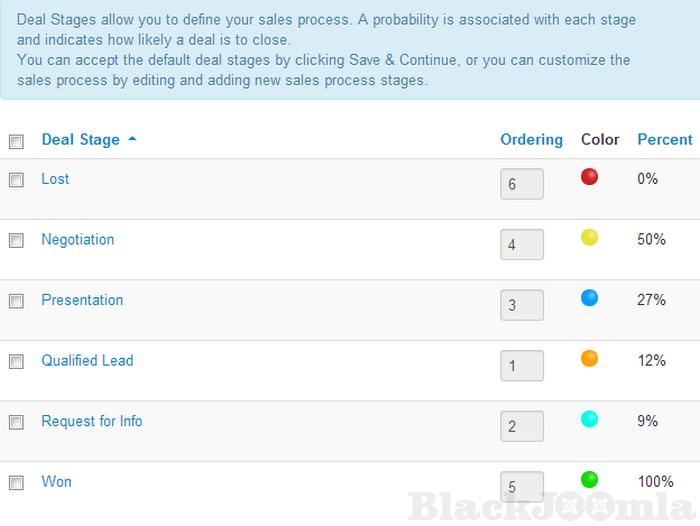
Task: Click the orange color dot for Qualified Lead
Action: 589,358
